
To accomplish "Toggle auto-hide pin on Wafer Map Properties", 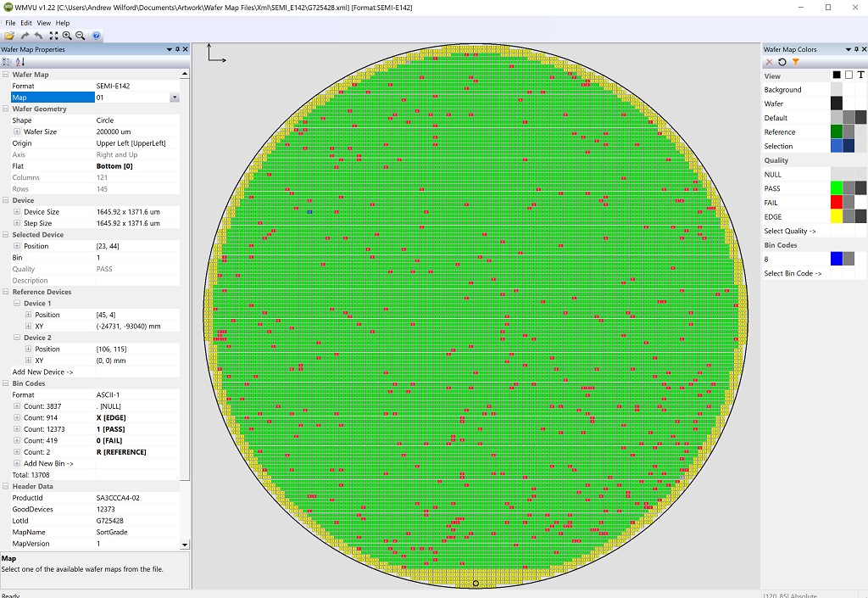I will (177, 49).
